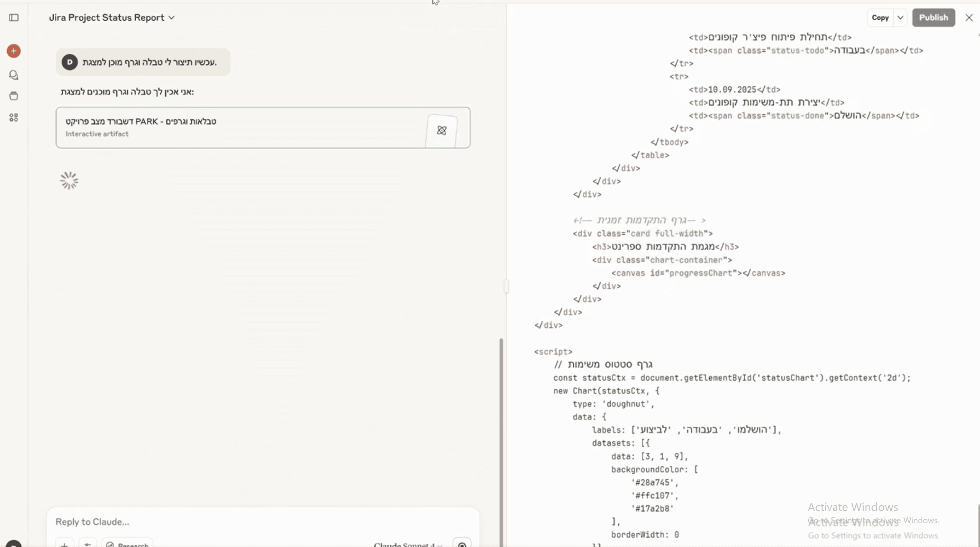Open the chevron dropdown next to Copy

(900, 18)
